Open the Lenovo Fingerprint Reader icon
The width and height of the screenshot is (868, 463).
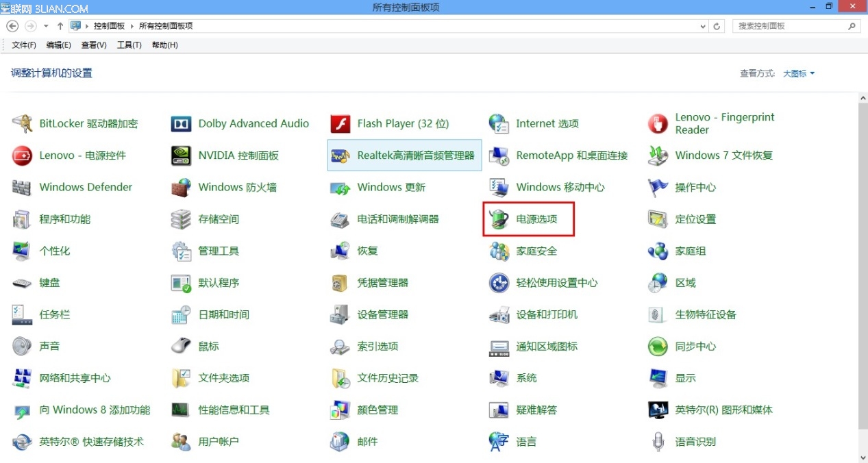coord(658,124)
